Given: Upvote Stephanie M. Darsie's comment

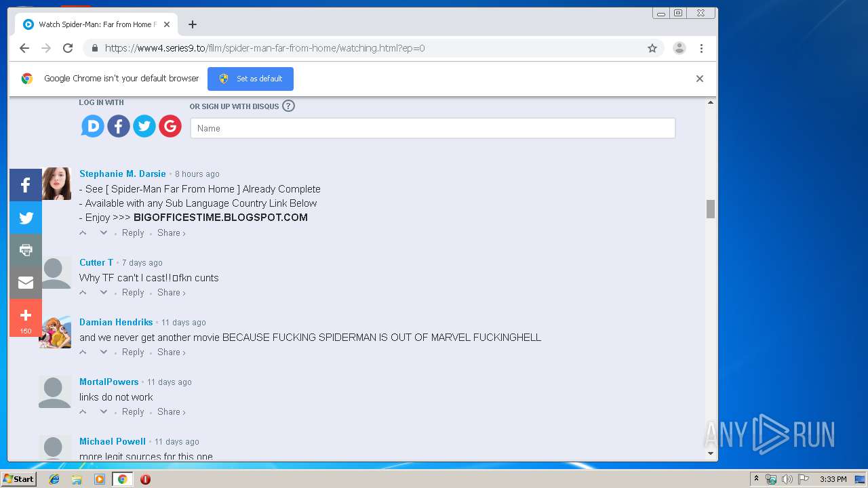Looking at the screenshot, I should pyautogui.click(x=83, y=232).
